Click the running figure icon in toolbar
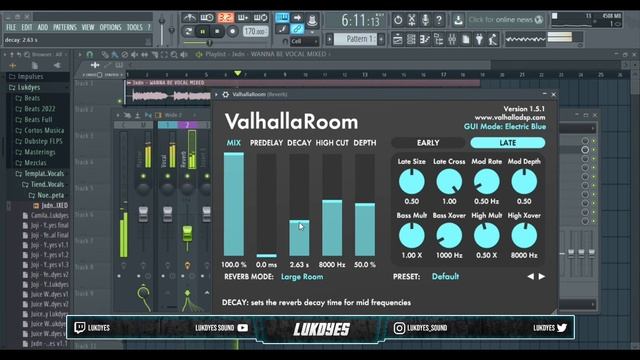The image size is (640, 360). (493, 40)
